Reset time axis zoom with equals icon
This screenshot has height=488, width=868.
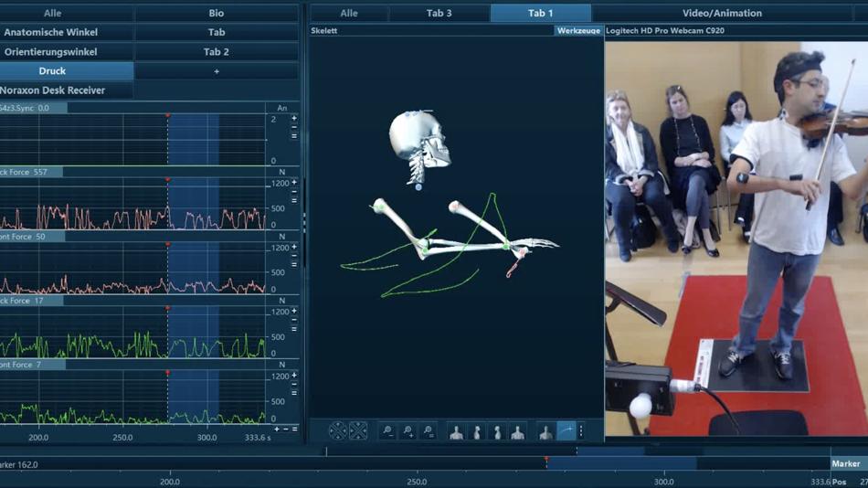click(x=294, y=430)
